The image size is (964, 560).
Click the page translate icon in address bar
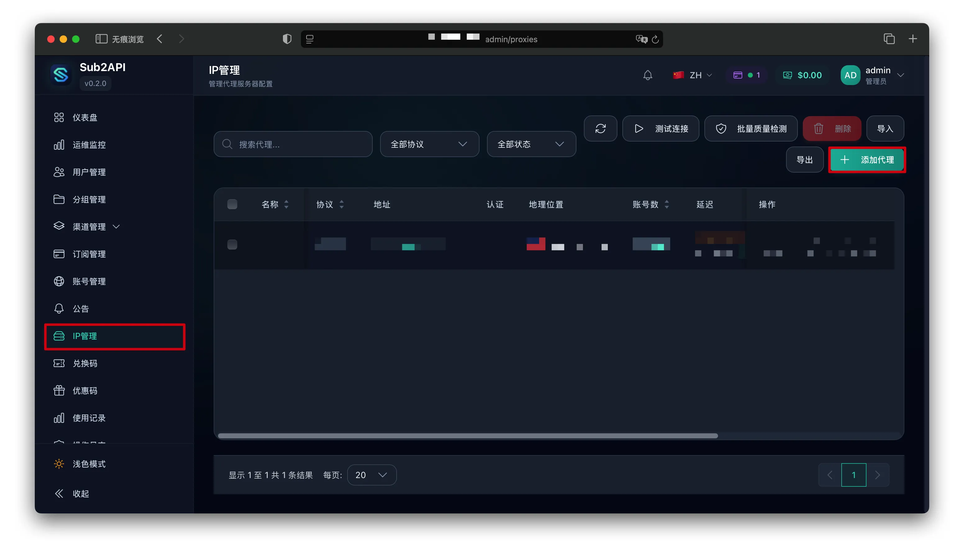tap(641, 39)
